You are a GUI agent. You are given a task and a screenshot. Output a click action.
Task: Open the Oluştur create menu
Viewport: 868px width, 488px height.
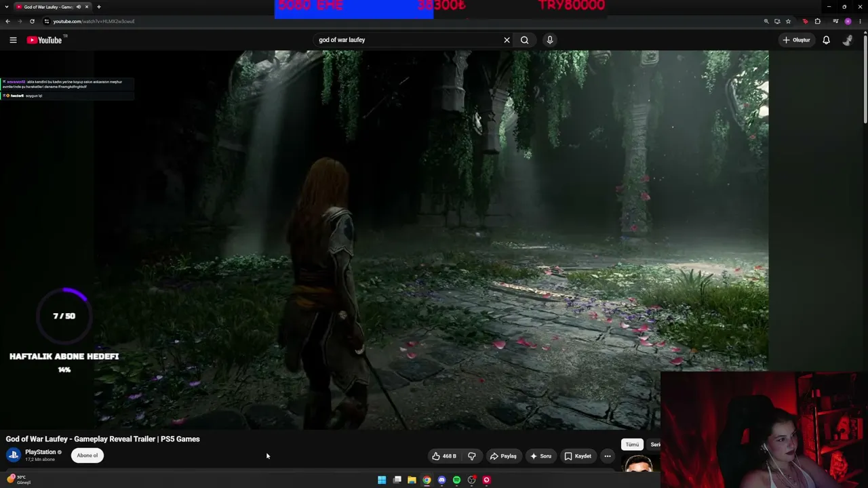coord(796,40)
